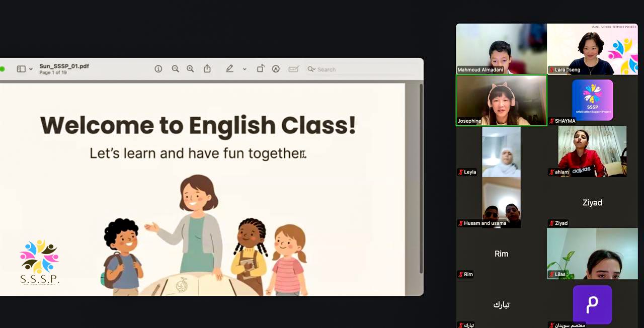Open the sidebar view icon in Preview

click(x=21, y=69)
